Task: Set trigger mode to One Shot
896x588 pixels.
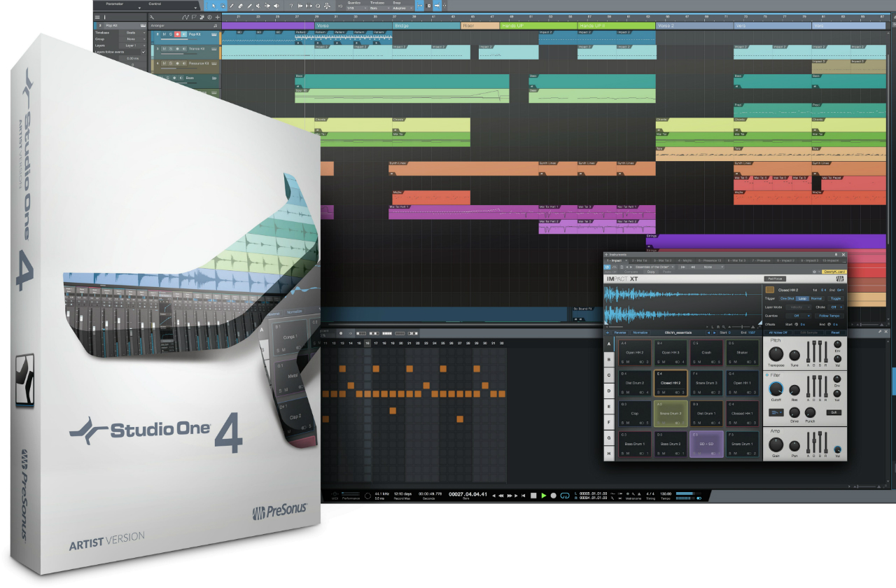Action: 787,298
